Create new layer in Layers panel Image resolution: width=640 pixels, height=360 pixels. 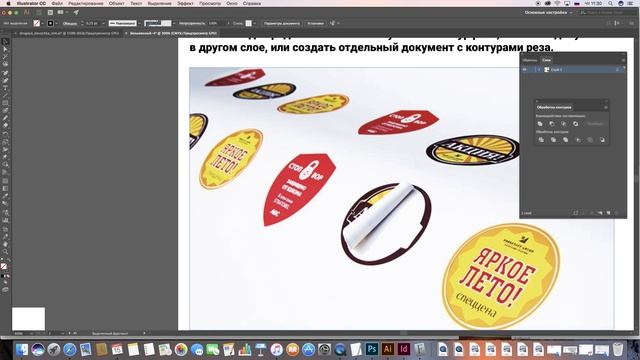(609, 213)
